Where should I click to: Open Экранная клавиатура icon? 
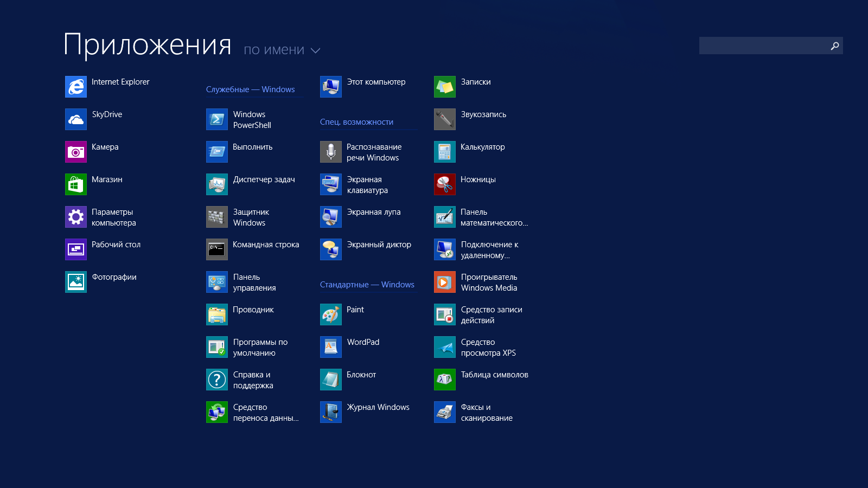pos(331,184)
